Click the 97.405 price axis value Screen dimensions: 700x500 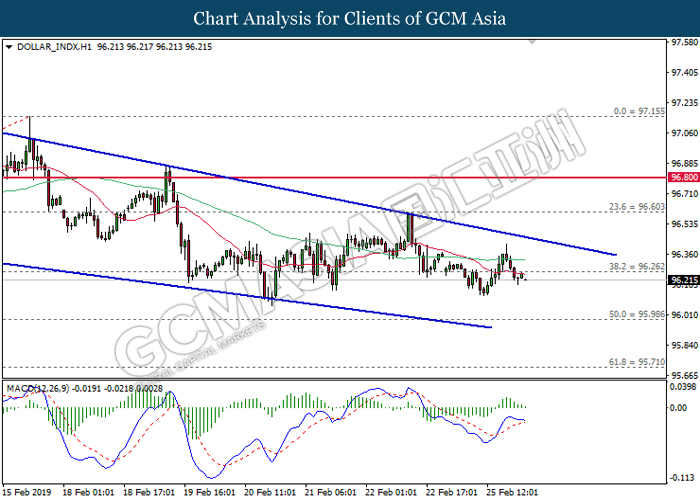click(x=685, y=72)
